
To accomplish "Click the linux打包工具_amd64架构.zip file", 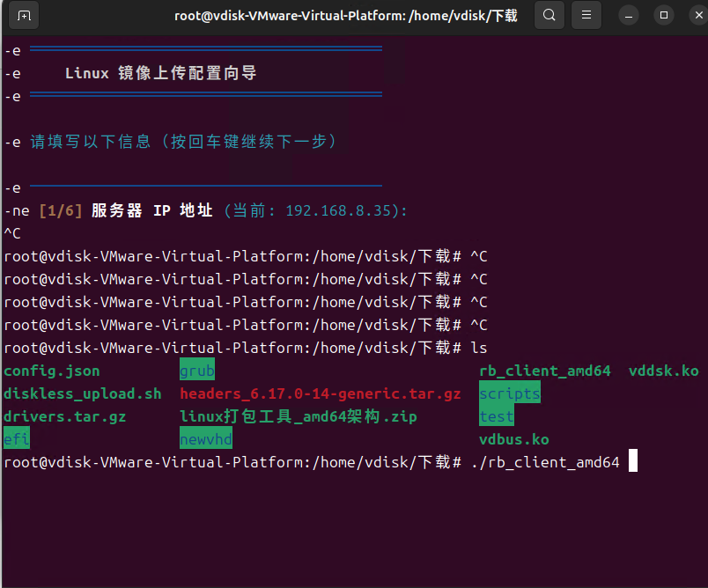I will click(299, 416).
